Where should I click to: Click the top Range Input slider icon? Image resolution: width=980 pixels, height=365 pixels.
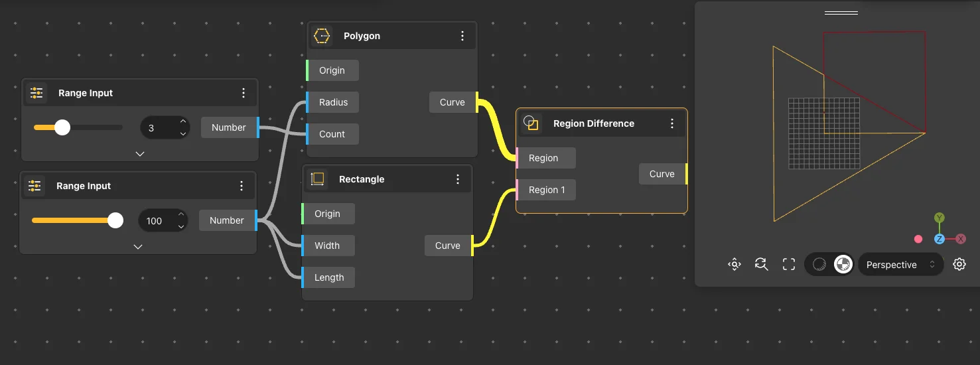click(x=36, y=93)
